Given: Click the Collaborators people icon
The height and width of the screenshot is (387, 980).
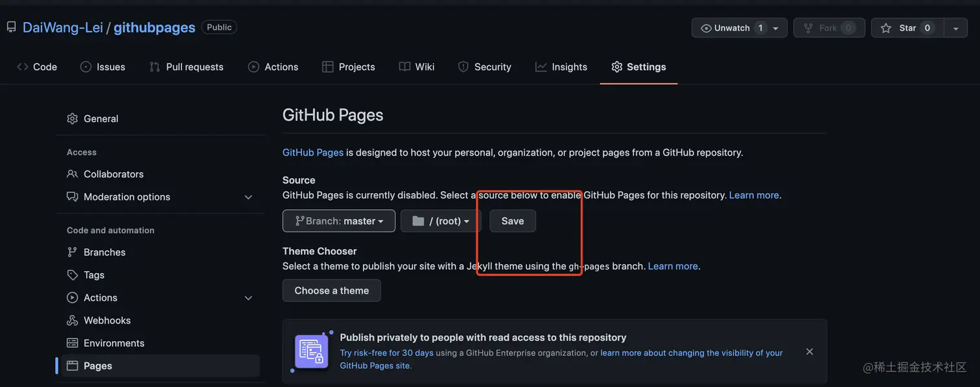Looking at the screenshot, I should [72, 174].
